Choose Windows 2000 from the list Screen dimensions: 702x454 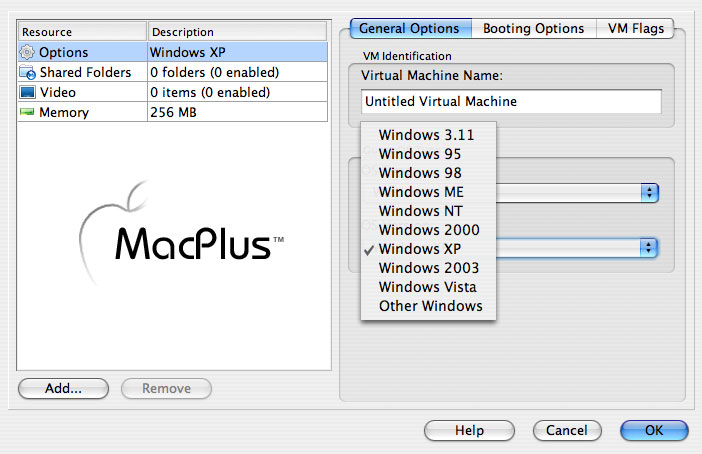428,230
